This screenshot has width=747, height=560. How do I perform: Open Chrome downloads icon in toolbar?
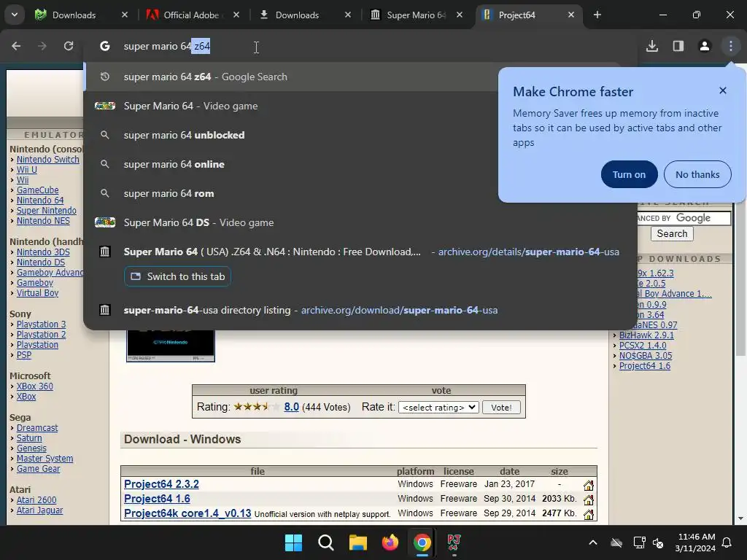pyautogui.click(x=652, y=46)
